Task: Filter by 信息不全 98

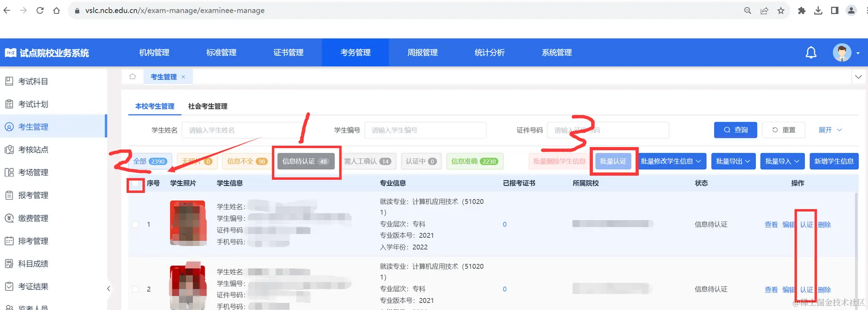Action: pyautogui.click(x=247, y=161)
